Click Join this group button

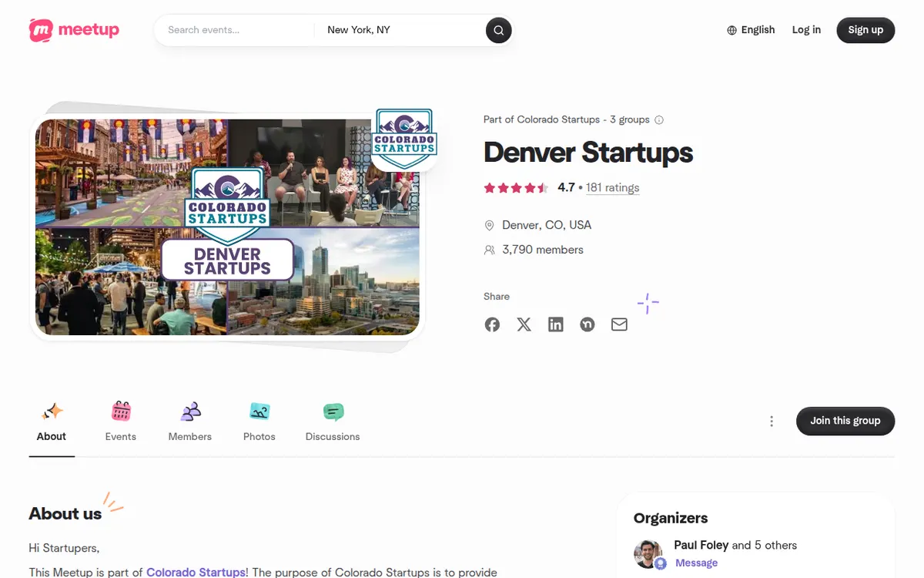click(845, 421)
